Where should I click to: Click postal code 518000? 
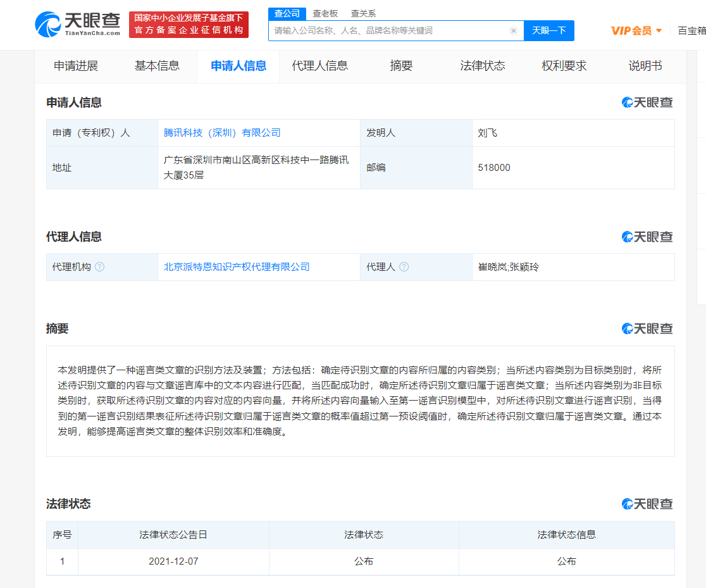point(494,168)
